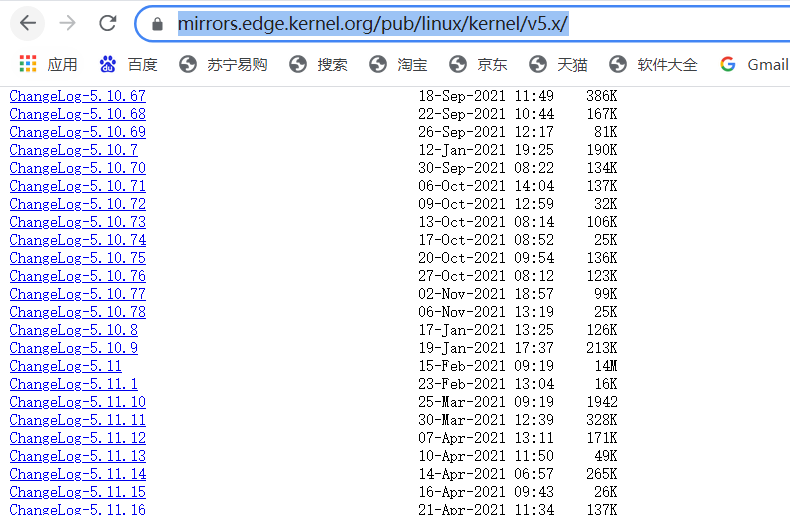Open the 淘宝 bookmark

tap(398, 65)
